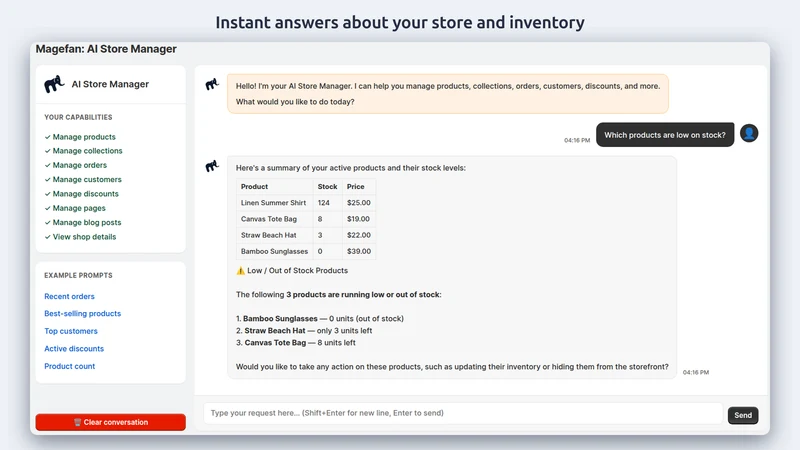Click the $39.00 price cell

point(359,252)
